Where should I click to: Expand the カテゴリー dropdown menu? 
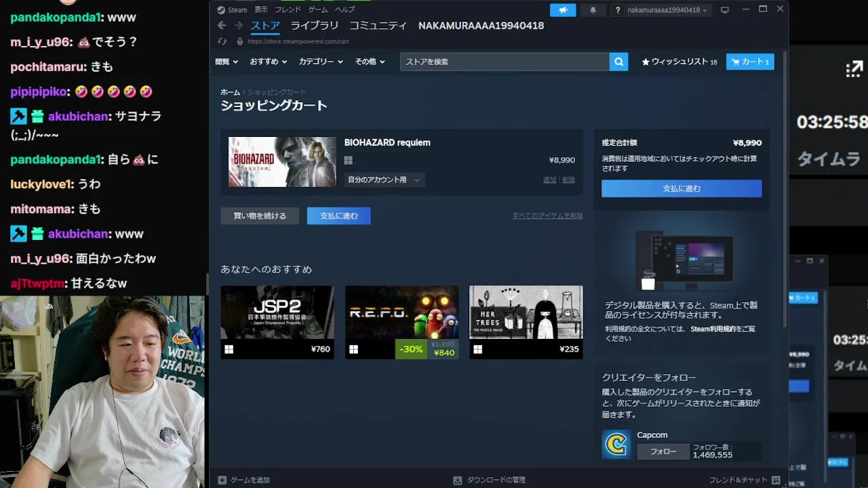pyautogui.click(x=321, y=62)
